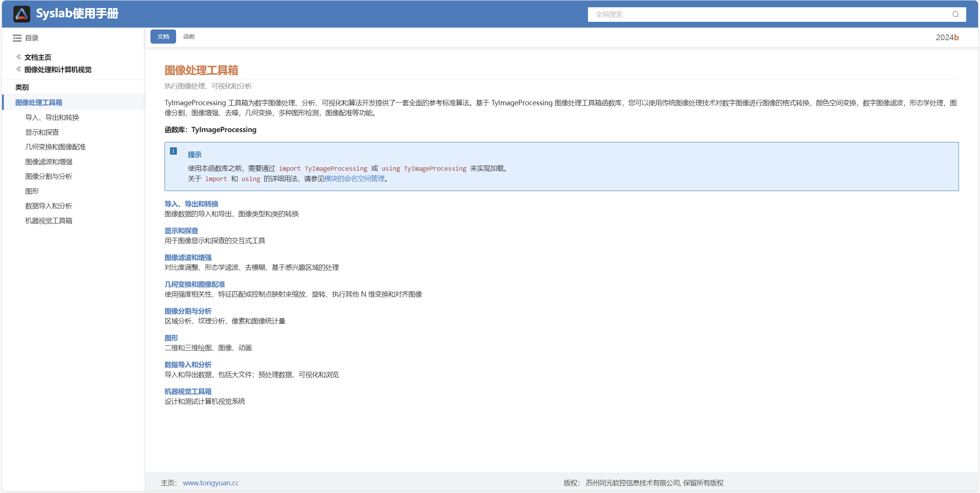The width and height of the screenshot is (980, 493).
Task: Open the 图形 content heading link
Action: [171, 338]
